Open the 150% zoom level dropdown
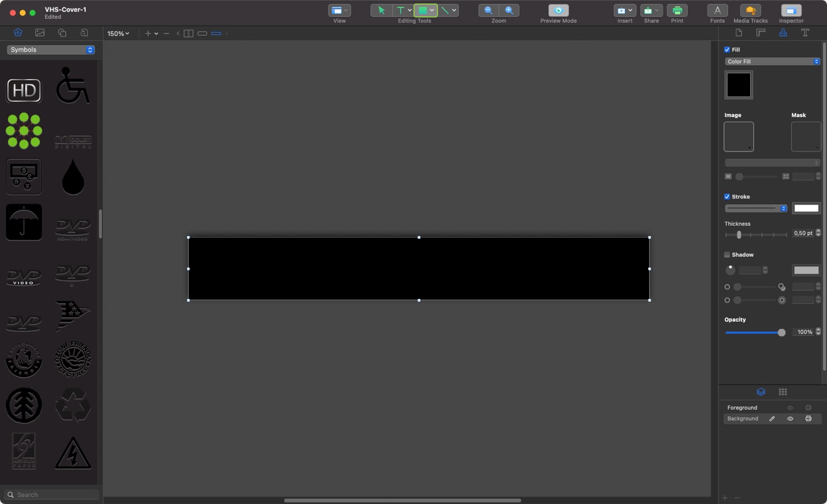 coord(118,33)
